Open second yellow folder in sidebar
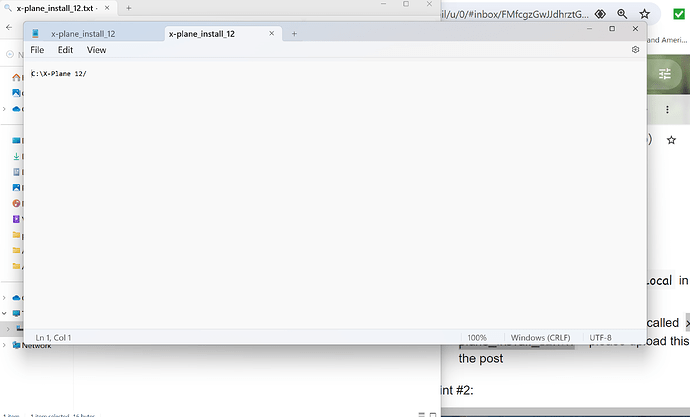 (16, 250)
